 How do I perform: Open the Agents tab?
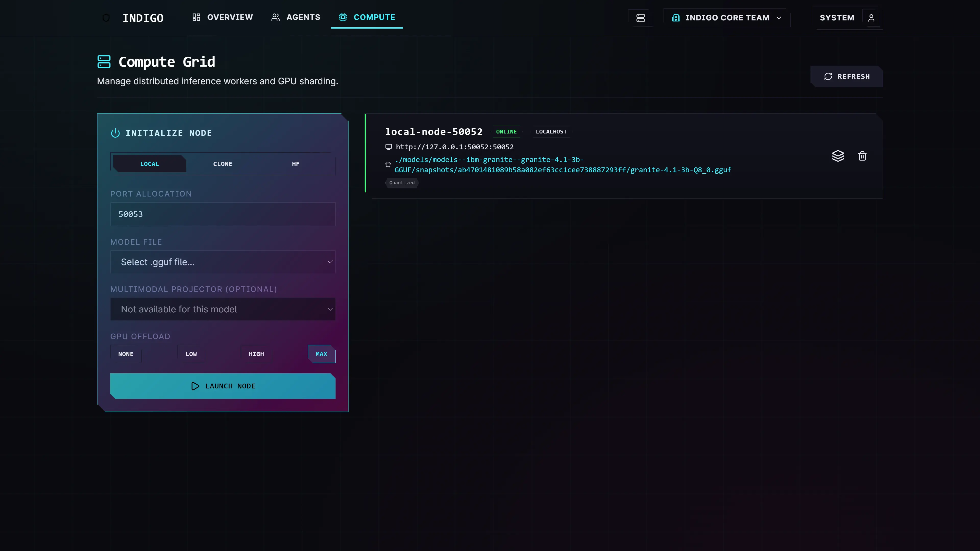tap(296, 18)
